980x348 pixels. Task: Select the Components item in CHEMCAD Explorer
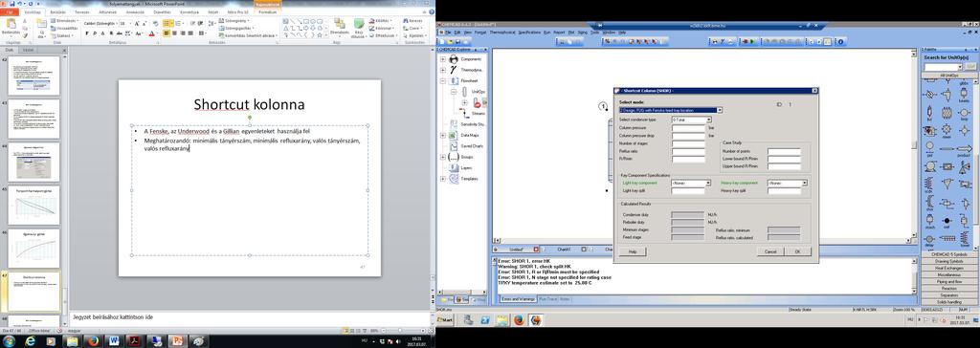(x=471, y=59)
